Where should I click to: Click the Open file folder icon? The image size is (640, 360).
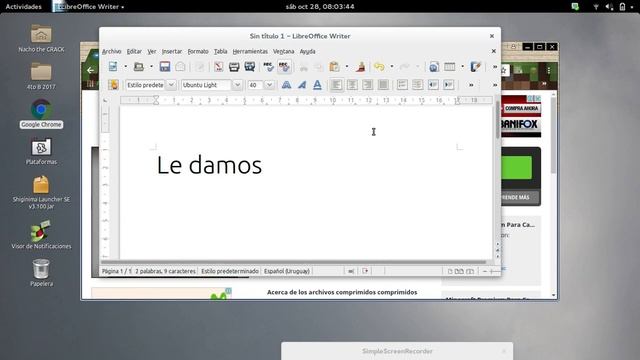139,67
